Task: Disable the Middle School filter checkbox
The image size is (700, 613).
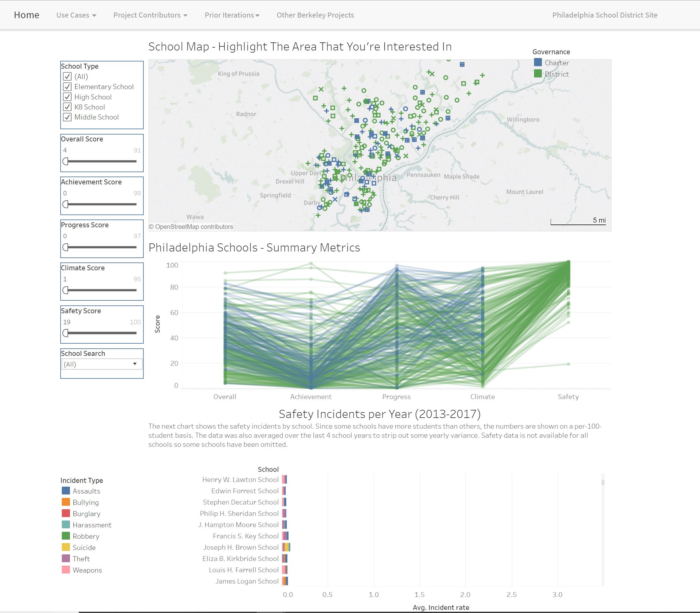Action: pos(67,117)
